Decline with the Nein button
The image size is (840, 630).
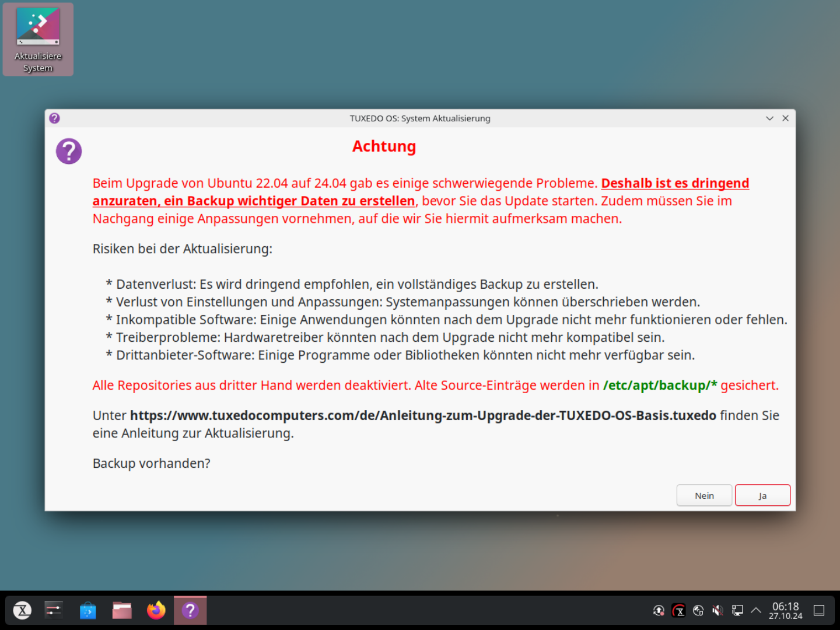(x=704, y=495)
